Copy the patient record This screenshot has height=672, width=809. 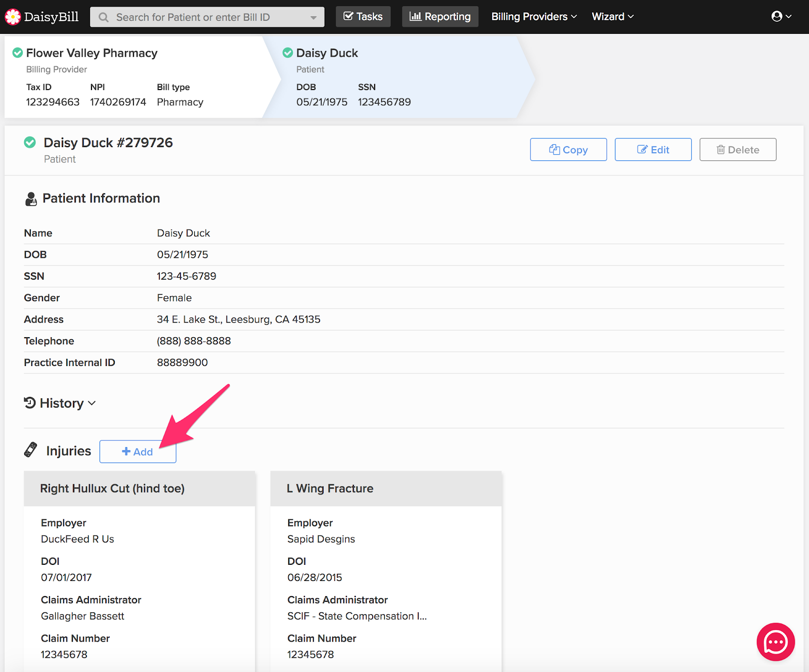568,150
